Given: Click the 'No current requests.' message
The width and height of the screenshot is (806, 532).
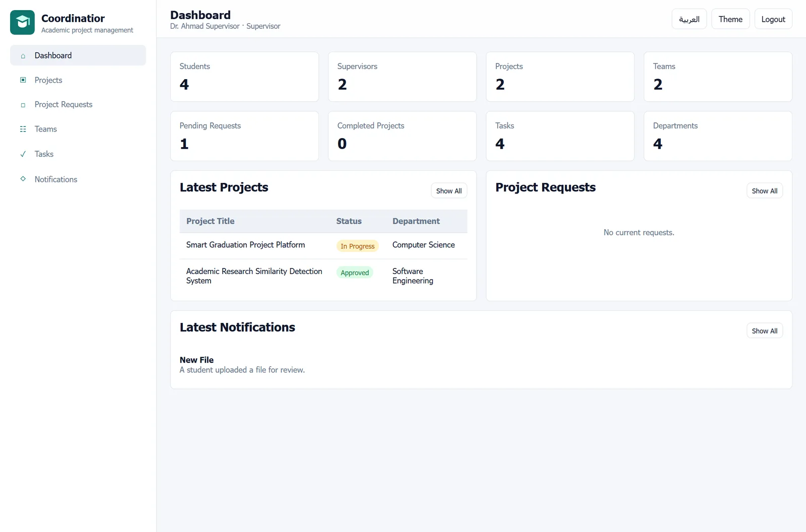Looking at the screenshot, I should coord(639,233).
